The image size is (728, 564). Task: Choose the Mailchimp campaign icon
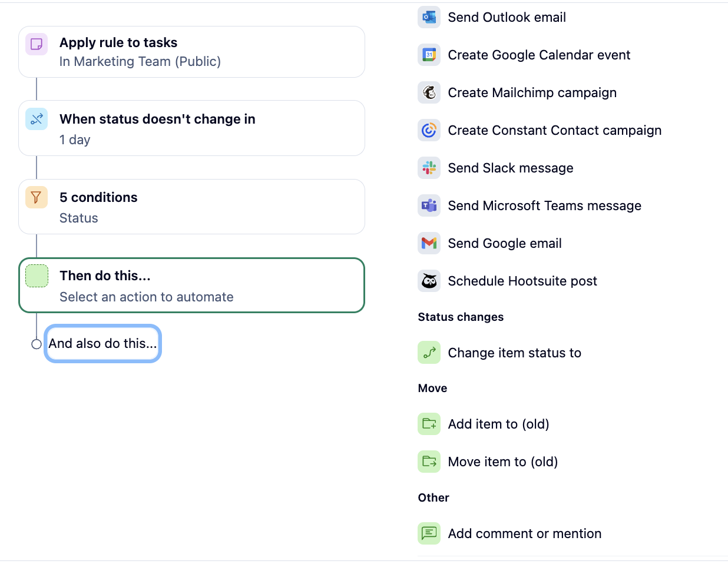point(429,93)
